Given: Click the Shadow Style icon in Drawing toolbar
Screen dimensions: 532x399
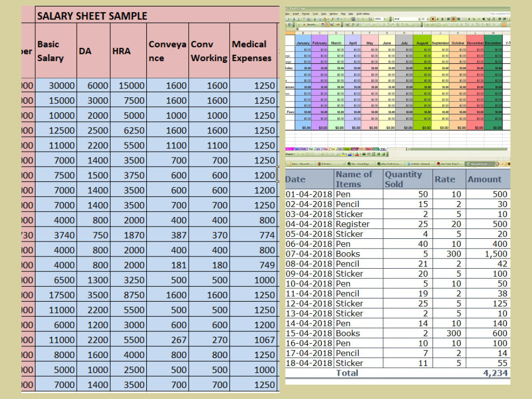Looking at the screenshot, I should (x=379, y=154).
